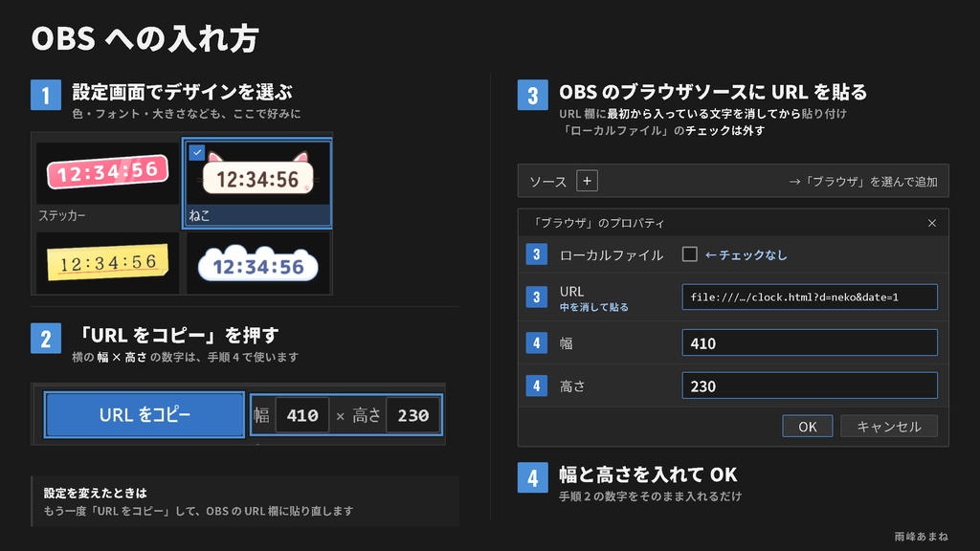Click the ステッカー label under the pink clock
The height and width of the screenshot is (551, 980).
click(62, 215)
